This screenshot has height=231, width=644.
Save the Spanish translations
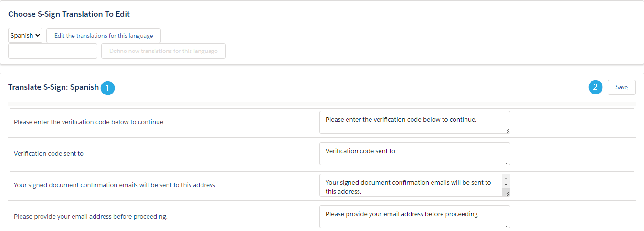(622, 87)
